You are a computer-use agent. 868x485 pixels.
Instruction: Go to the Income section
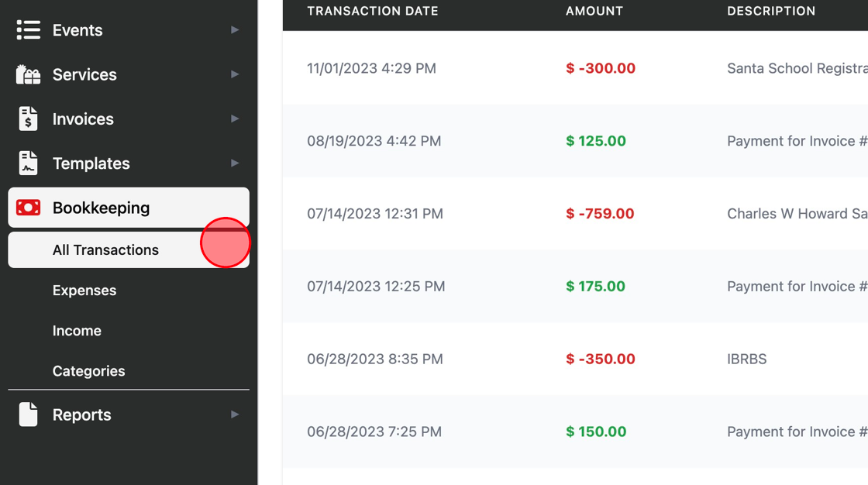77,331
